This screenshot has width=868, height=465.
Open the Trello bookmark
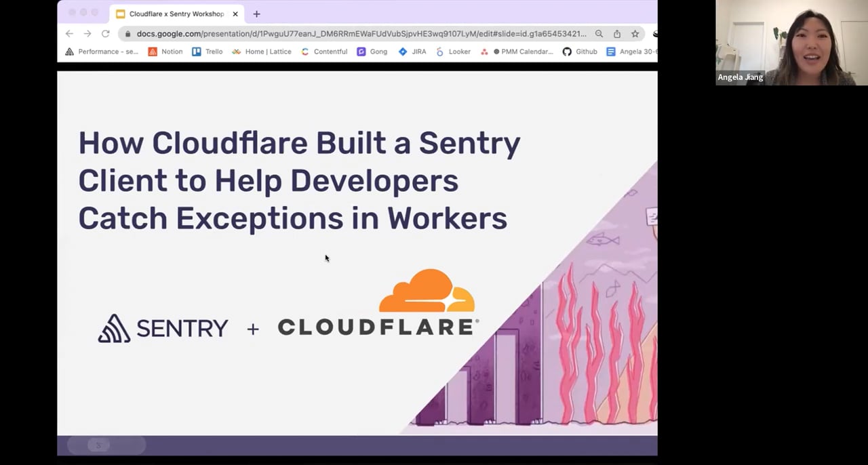[208, 52]
